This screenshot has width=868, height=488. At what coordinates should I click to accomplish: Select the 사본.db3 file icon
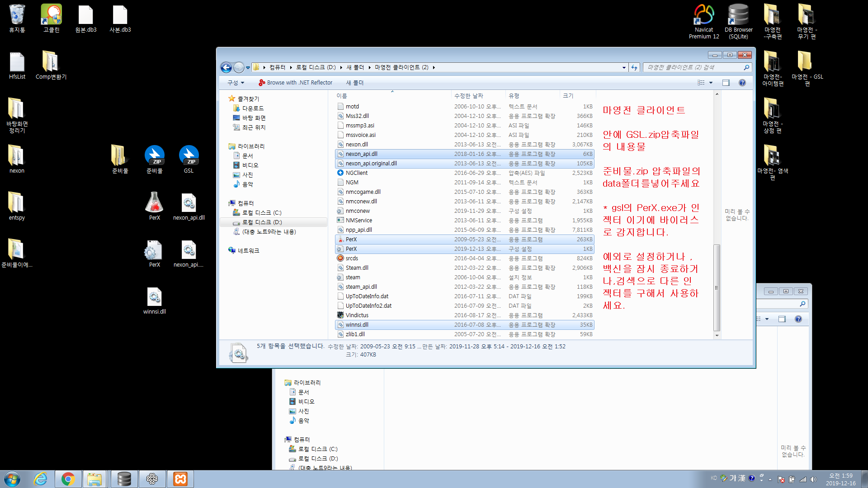coord(120,19)
